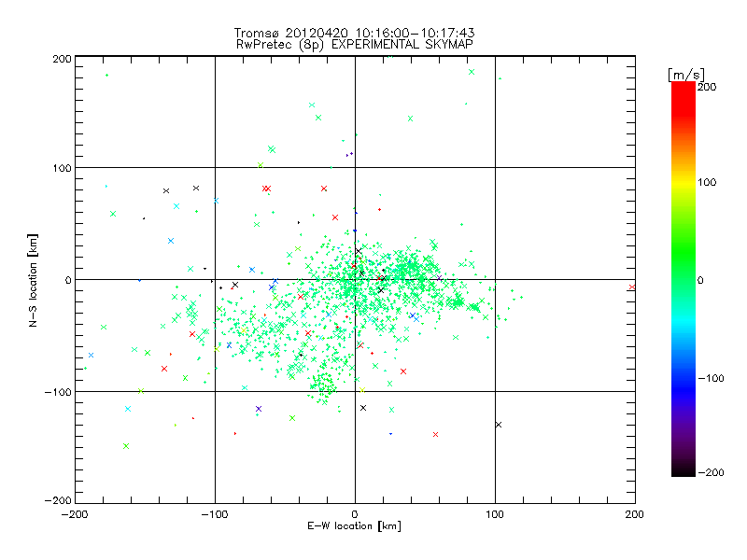Click the "E-W location [km]" axis label

pyautogui.click(x=354, y=525)
